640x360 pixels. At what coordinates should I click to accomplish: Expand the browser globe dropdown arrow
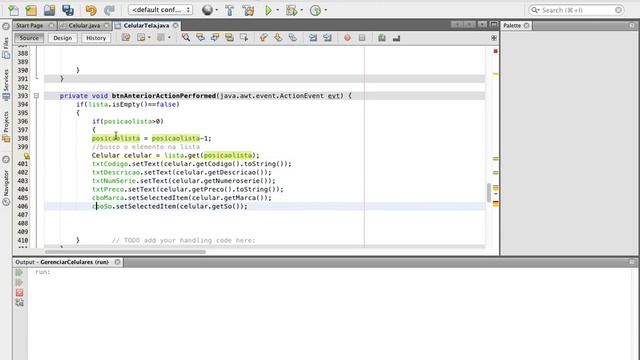click(217, 10)
